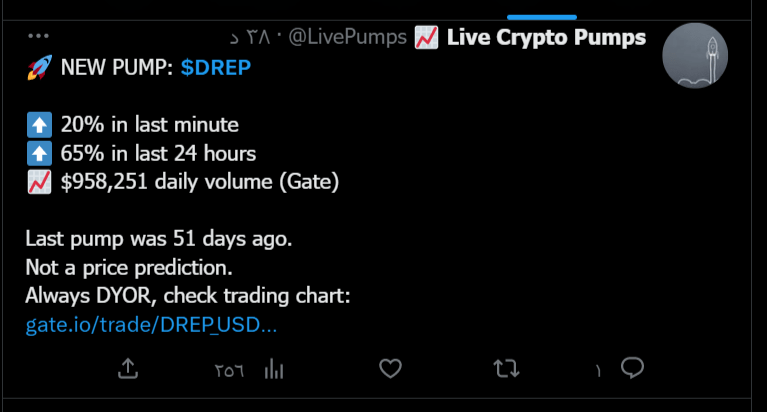Viewport: 767px width, 412px height.
Task: Retweet the $DREP pump post
Action: [x=506, y=368]
